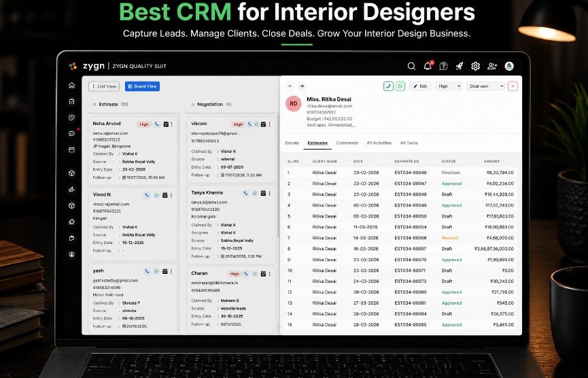This screenshot has height=378, width=588.
Task: Open settings gear icon
Action: coord(476,67)
